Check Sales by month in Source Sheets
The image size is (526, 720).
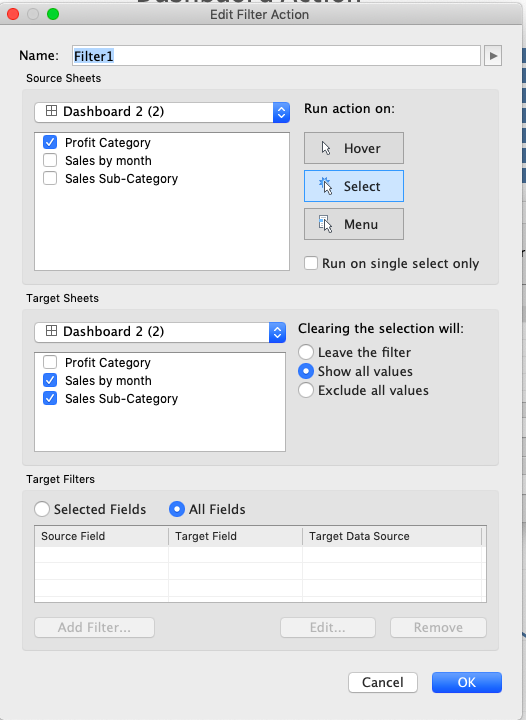coord(50,160)
